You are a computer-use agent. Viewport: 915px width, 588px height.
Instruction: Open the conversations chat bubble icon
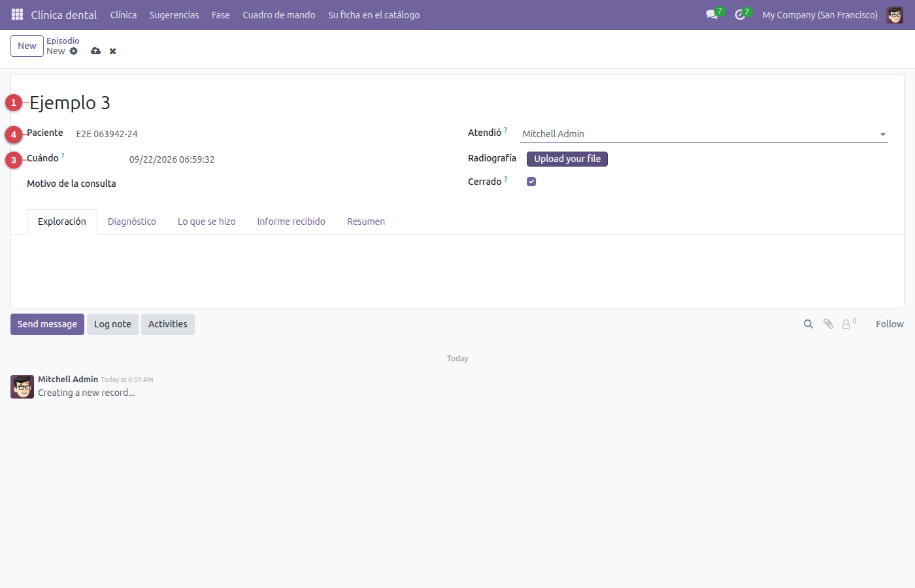712,14
